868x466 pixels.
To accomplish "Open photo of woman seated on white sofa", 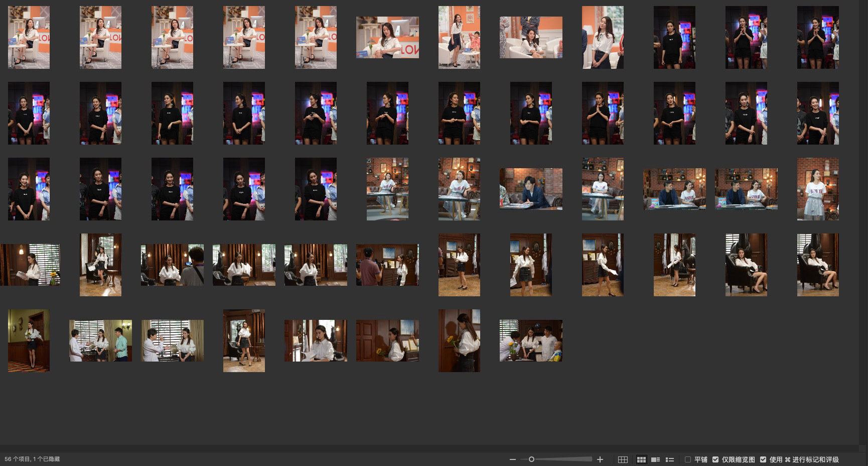I will [x=531, y=38].
